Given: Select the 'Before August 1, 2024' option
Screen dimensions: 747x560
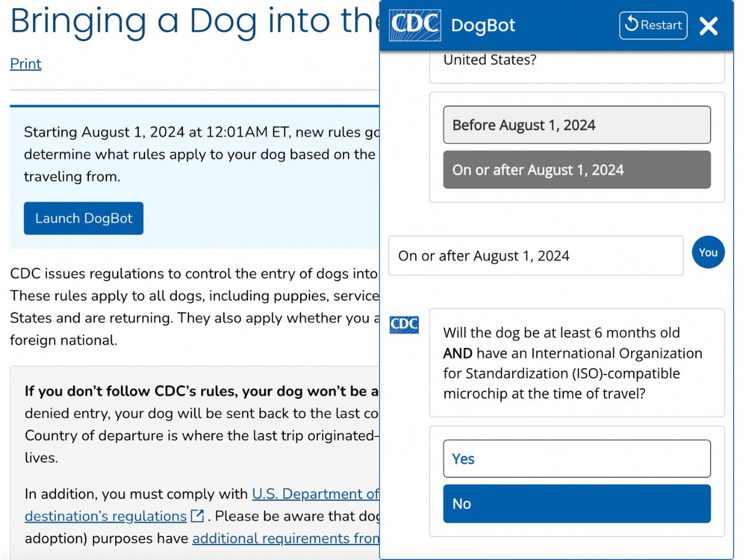Looking at the screenshot, I should (x=576, y=124).
